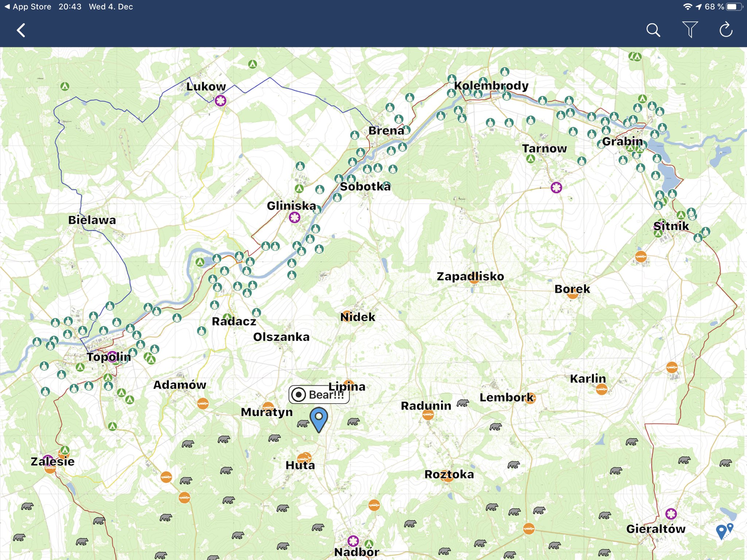Select the purple medical marker below Gliniska
The width and height of the screenshot is (747, 560).
[294, 218]
